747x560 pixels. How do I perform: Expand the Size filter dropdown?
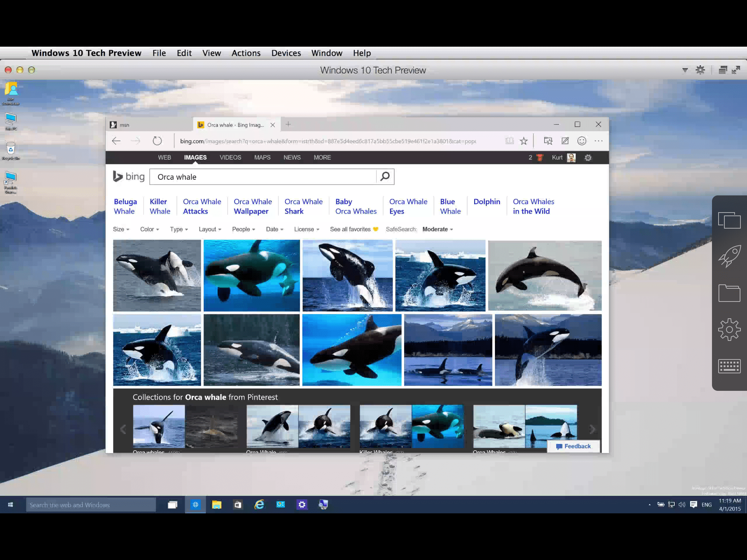coord(121,229)
